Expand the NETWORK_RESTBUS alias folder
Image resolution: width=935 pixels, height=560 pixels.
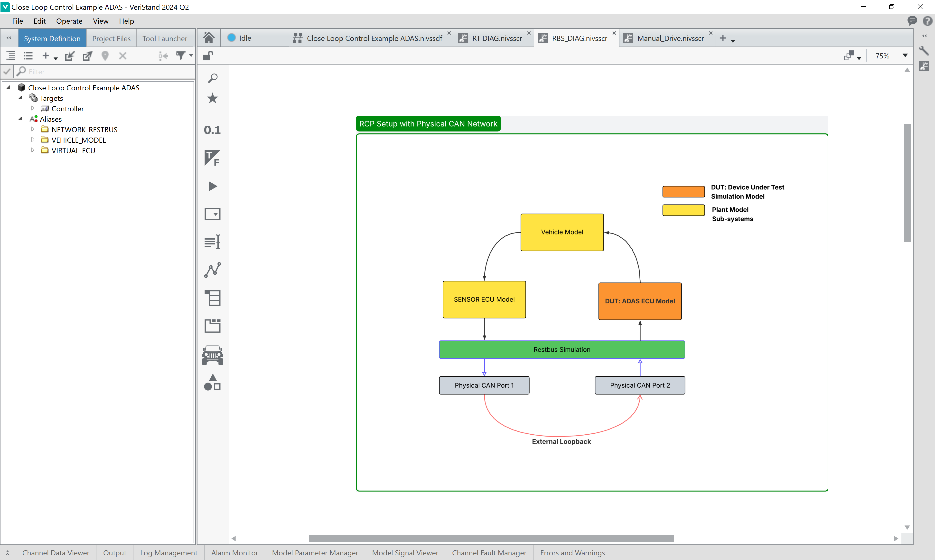click(33, 130)
